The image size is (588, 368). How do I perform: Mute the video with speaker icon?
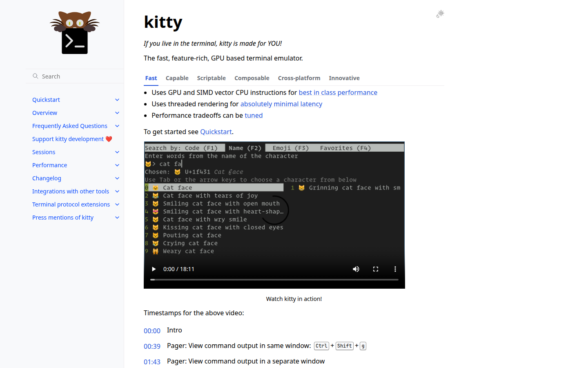click(x=356, y=269)
